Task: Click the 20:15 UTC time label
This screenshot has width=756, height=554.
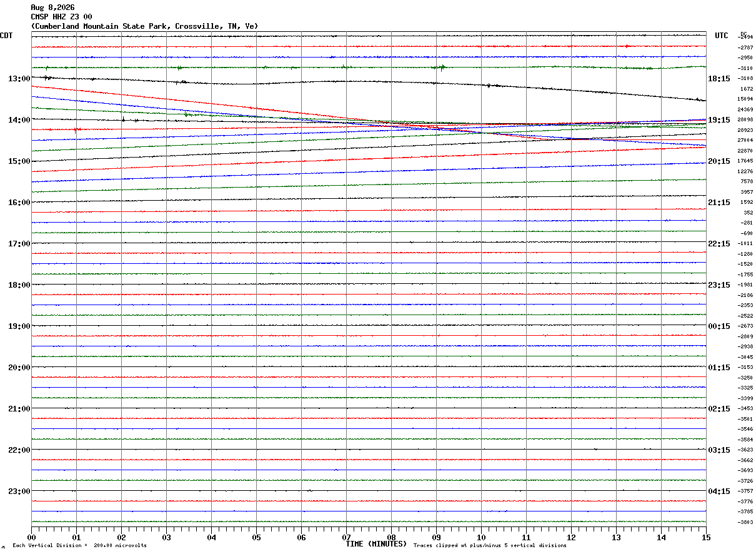Action: click(x=719, y=161)
